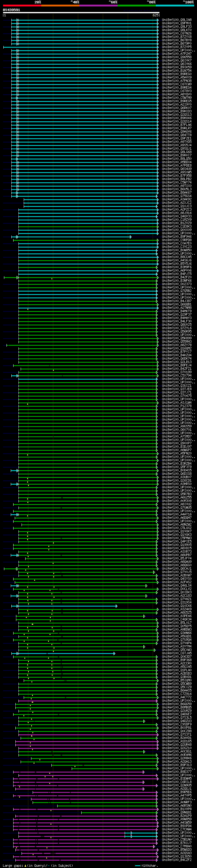197x868 pixels.
Task: Select label UniRef100_O70199
Action: point(177,372)
